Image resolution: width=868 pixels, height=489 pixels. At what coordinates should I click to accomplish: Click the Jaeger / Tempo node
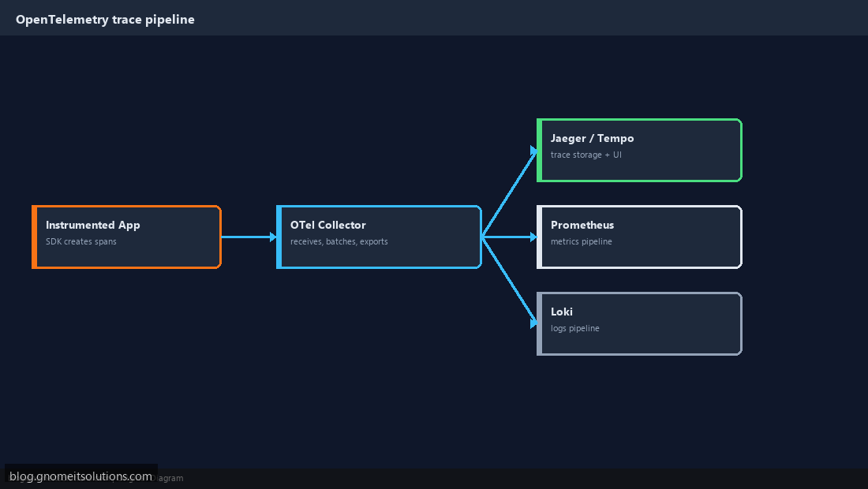(x=639, y=150)
